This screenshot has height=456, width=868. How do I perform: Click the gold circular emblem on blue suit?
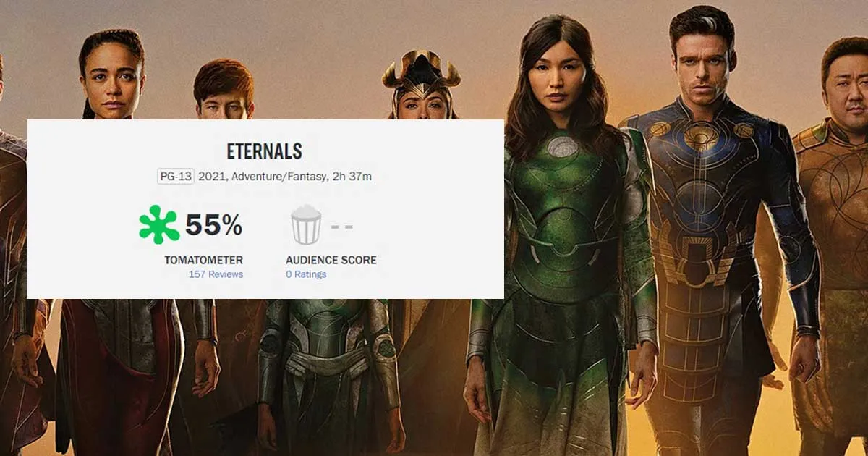coord(700,136)
